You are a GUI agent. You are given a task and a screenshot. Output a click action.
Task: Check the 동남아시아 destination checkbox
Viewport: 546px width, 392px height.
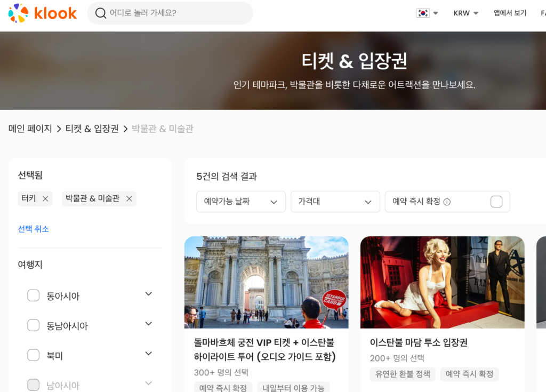[x=34, y=325]
